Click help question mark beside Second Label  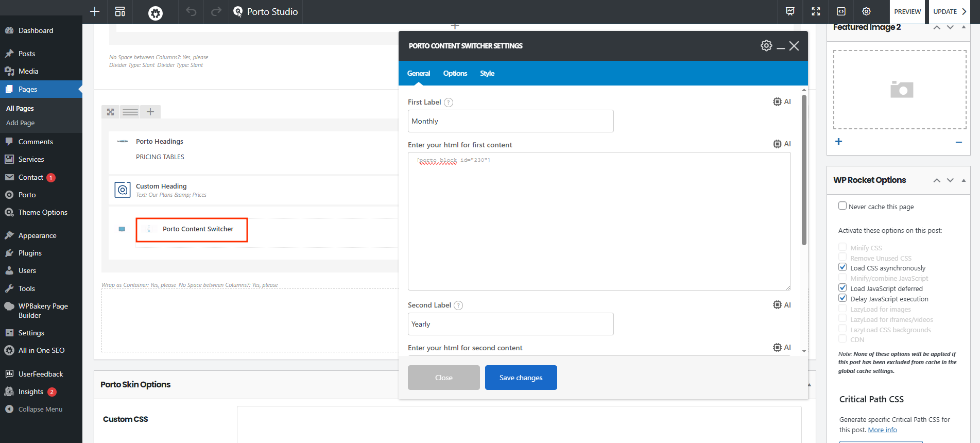tap(458, 305)
